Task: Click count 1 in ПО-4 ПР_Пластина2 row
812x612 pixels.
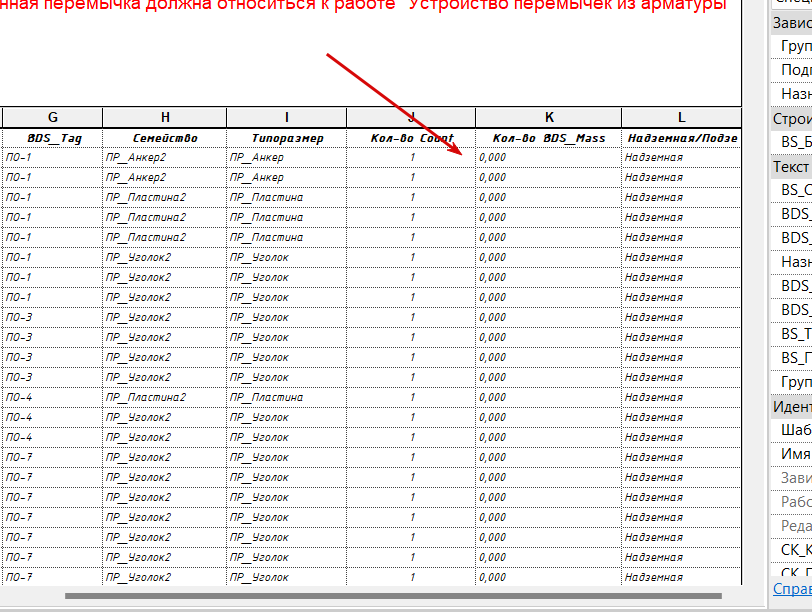Action: [x=411, y=397]
